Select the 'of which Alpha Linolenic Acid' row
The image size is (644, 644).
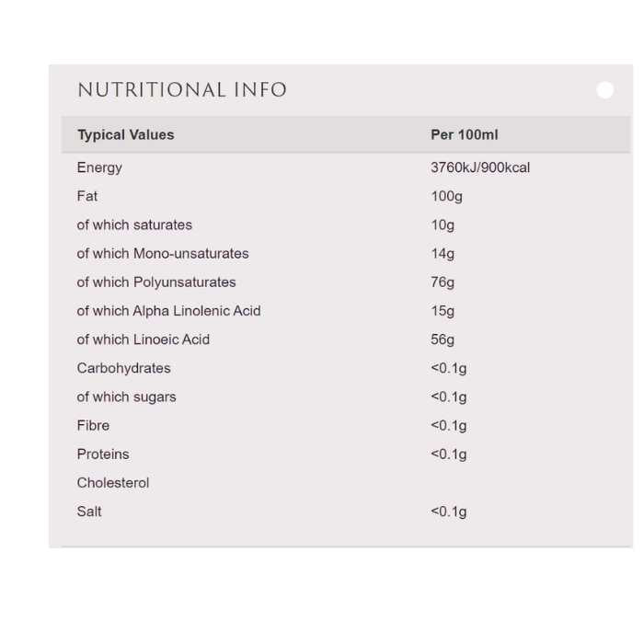168,310
